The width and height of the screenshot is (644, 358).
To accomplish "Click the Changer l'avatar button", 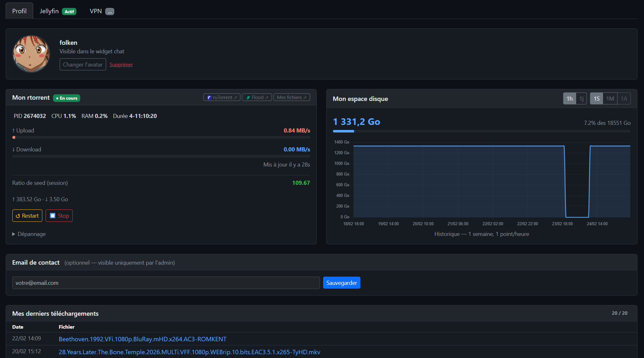I will click(x=83, y=65).
